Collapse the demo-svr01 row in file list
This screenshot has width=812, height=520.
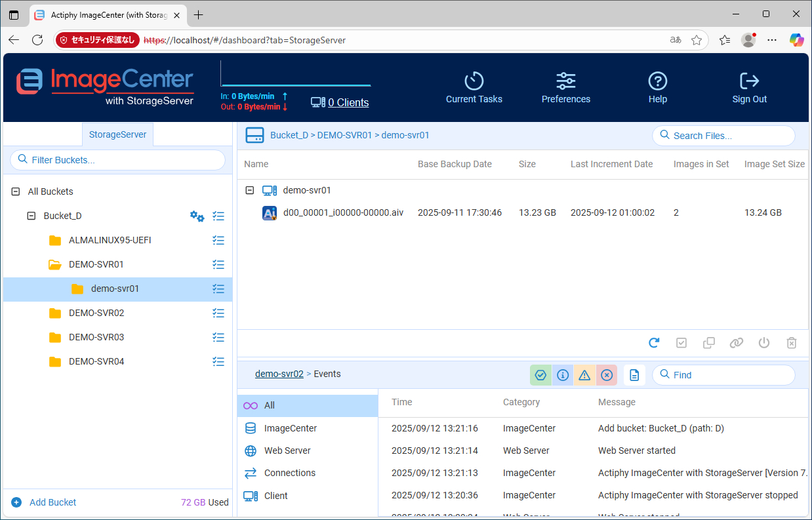[x=249, y=190]
